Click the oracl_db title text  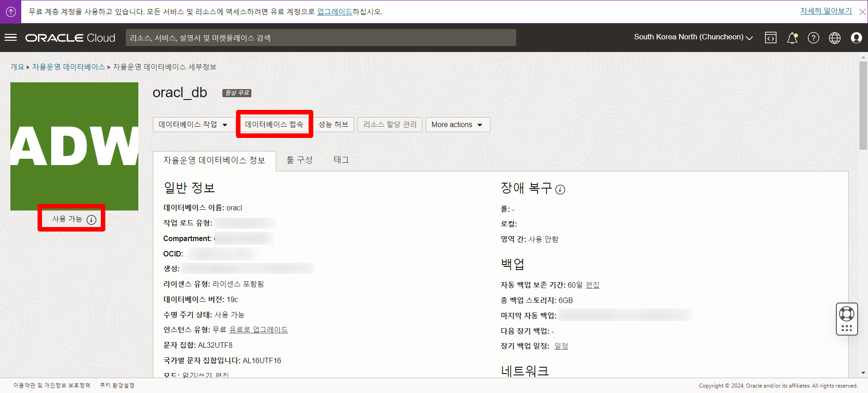pyautogui.click(x=179, y=92)
